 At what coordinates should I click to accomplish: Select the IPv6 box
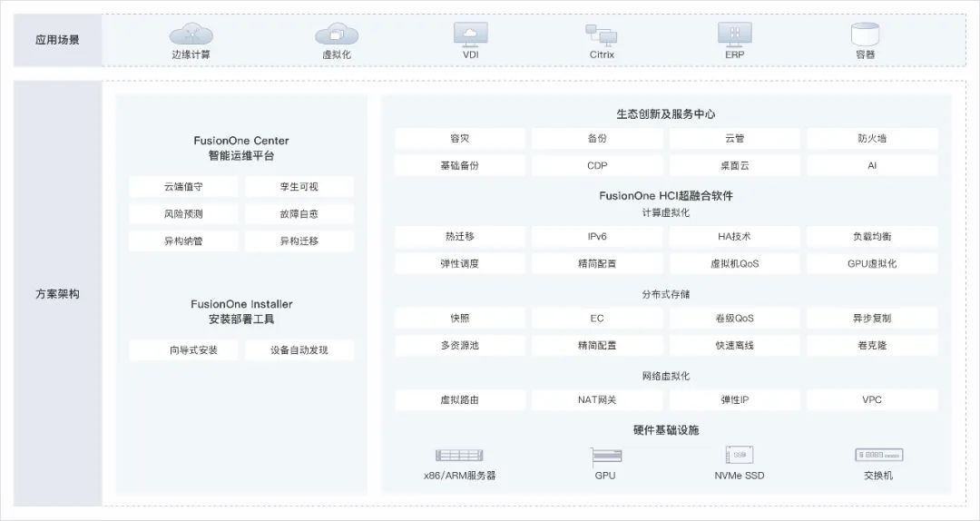[597, 236]
